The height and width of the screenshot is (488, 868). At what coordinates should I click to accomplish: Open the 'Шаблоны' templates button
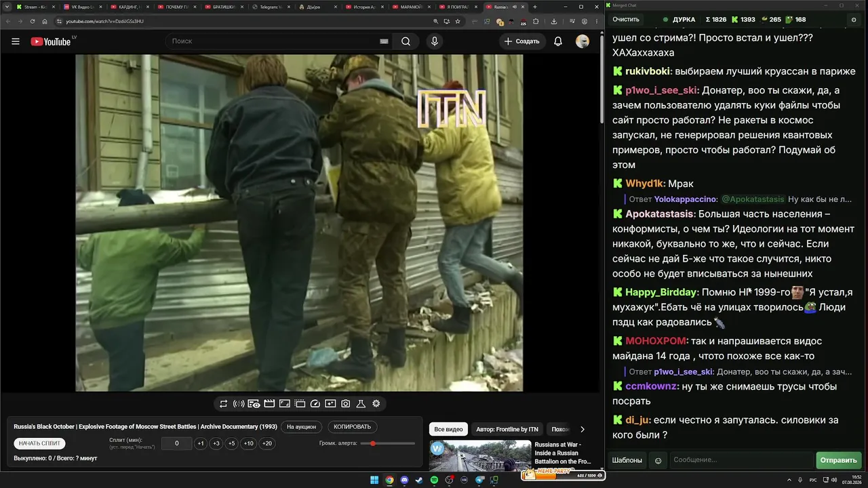(x=627, y=460)
